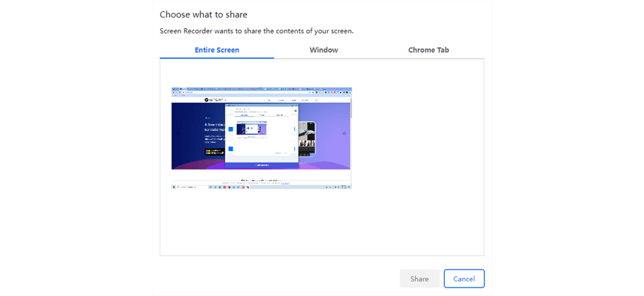The height and width of the screenshot is (296, 644).
Task: Cancel the screen sharing dialog
Action: [x=464, y=279]
